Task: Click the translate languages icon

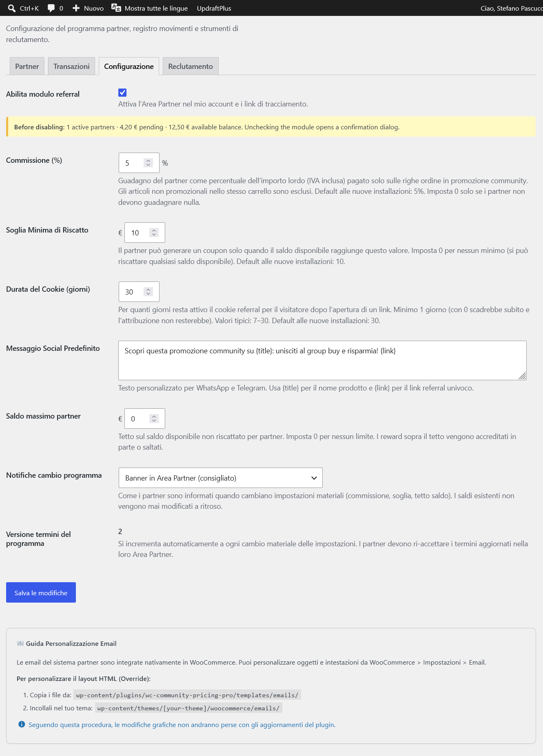Action: coord(116,8)
